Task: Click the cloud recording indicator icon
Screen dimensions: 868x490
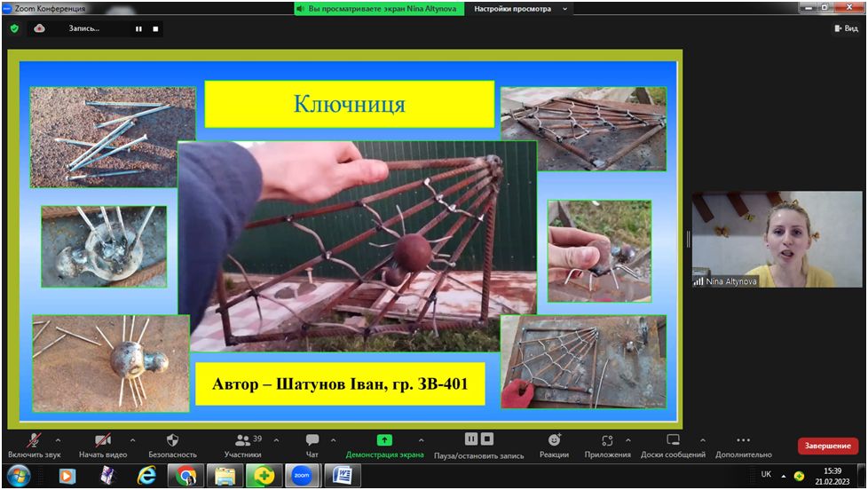Action: pos(39,28)
